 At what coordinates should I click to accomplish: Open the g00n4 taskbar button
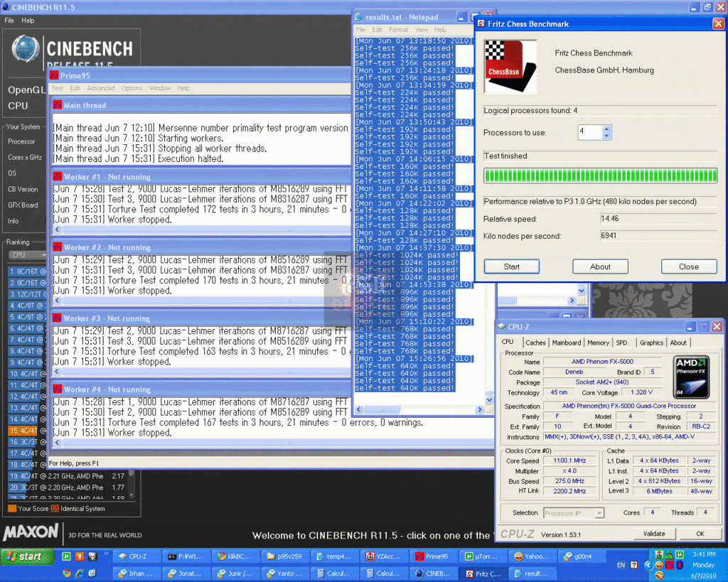[582, 556]
